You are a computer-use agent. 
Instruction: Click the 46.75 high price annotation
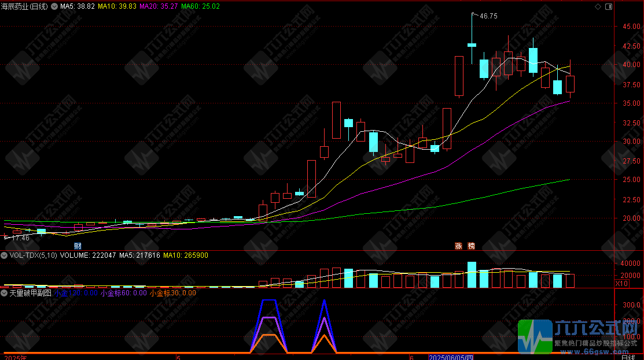tap(488, 16)
